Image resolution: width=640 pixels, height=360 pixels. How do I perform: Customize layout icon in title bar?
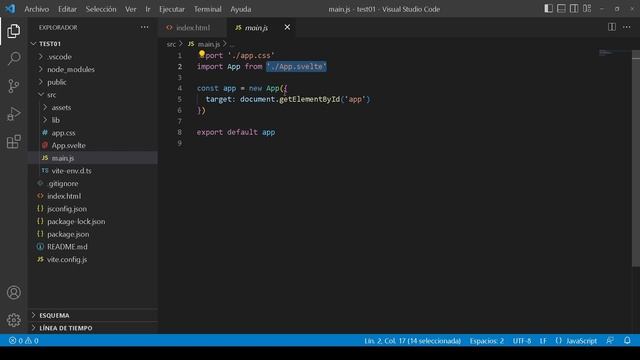click(x=587, y=9)
